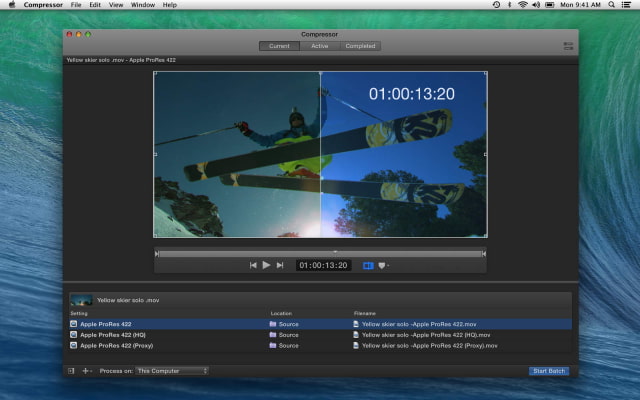Open Spotlight search in menu bar
The width and height of the screenshot is (640, 400).
[609, 5]
